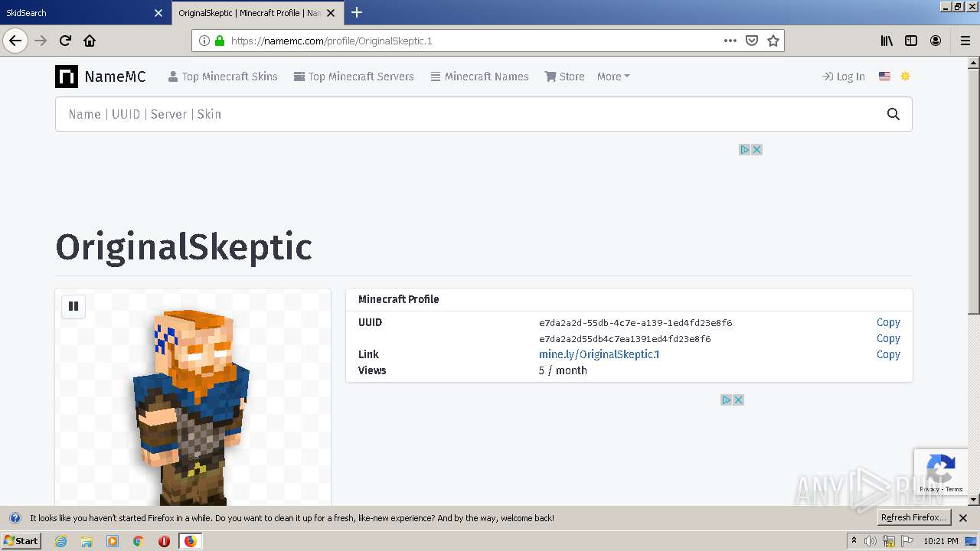Open Windows Explorer from taskbar
The height and width of the screenshot is (551, 980).
click(x=87, y=541)
